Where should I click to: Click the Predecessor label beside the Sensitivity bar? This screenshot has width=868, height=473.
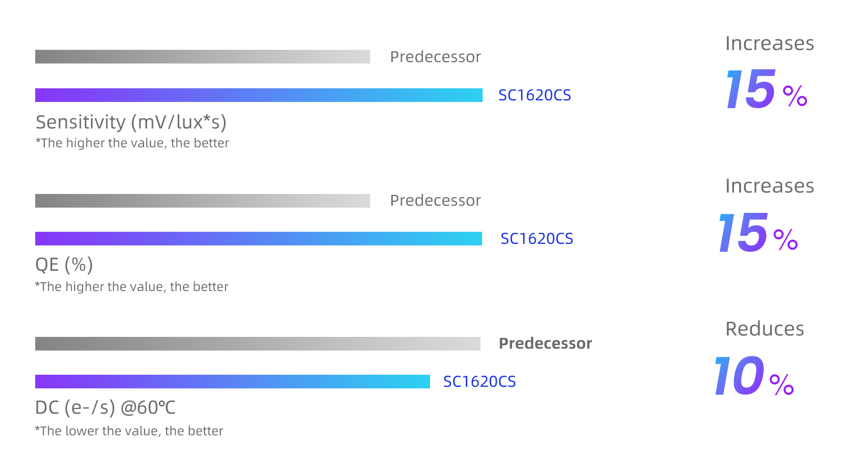[x=435, y=57]
